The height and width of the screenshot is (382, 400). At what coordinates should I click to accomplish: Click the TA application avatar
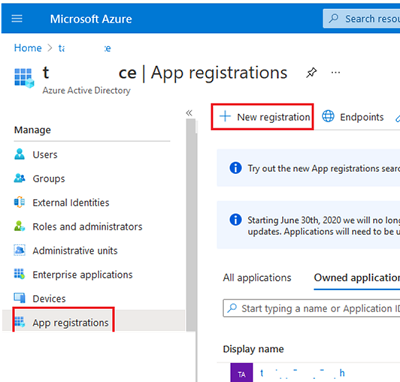click(x=242, y=373)
